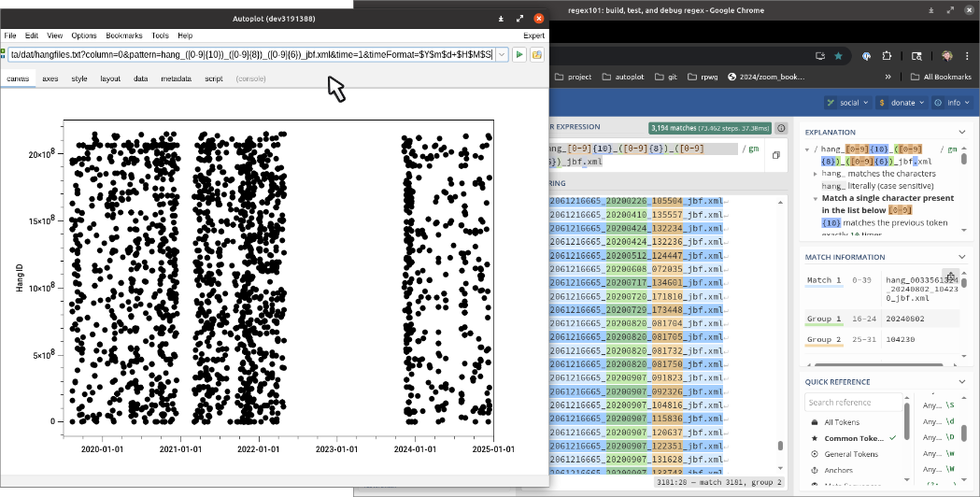Click the Search reference input field
980x497 pixels.
852,403
